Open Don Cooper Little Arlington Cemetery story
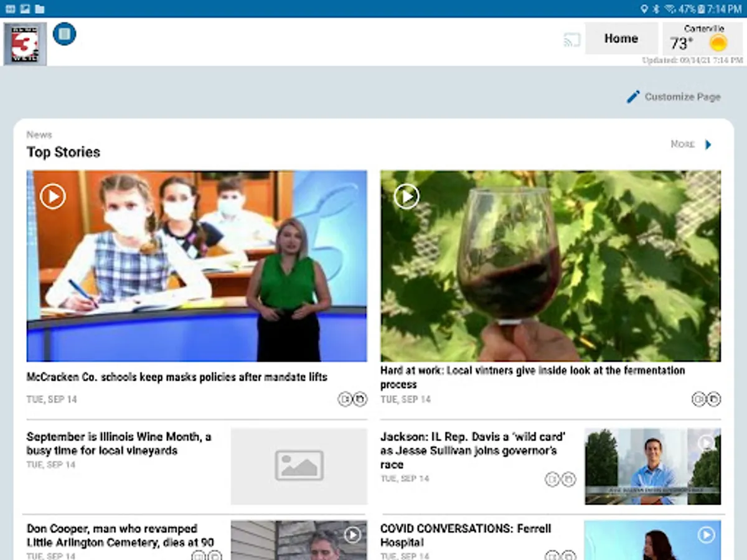Screen dimensions: 747x560 120,536
